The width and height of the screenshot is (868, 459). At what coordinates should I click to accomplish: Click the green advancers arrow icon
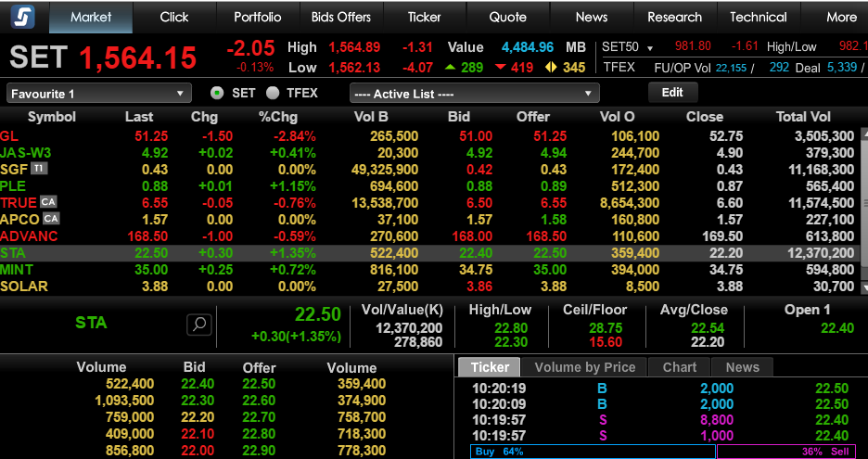tap(450, 68)
